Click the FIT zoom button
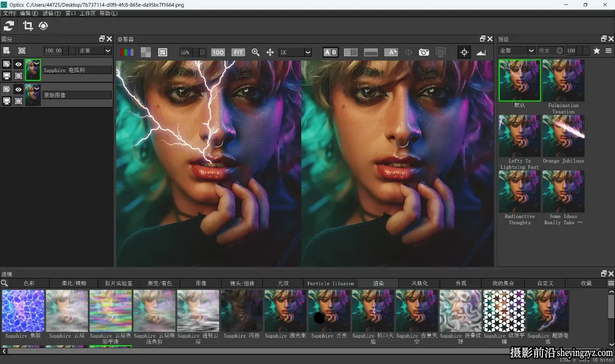Screen dimensions: 615x364 pos(238,52)
